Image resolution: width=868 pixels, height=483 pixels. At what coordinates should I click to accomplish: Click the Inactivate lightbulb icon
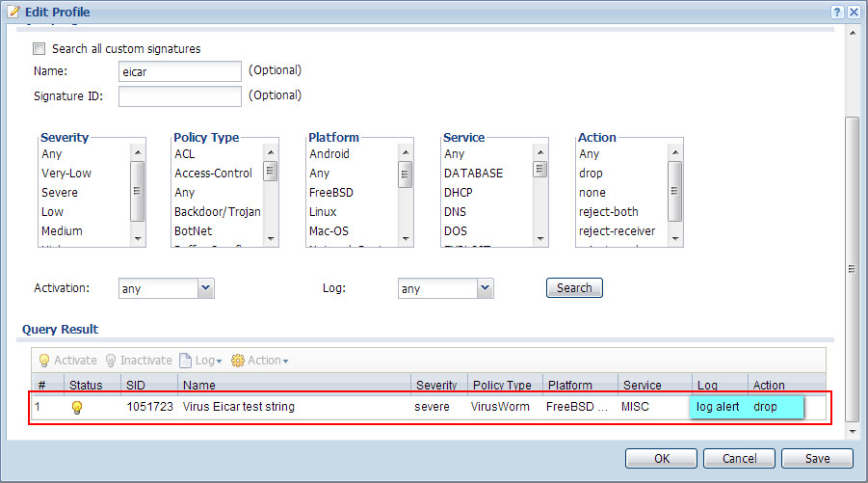pyautogui.click(x=111, y=361)
